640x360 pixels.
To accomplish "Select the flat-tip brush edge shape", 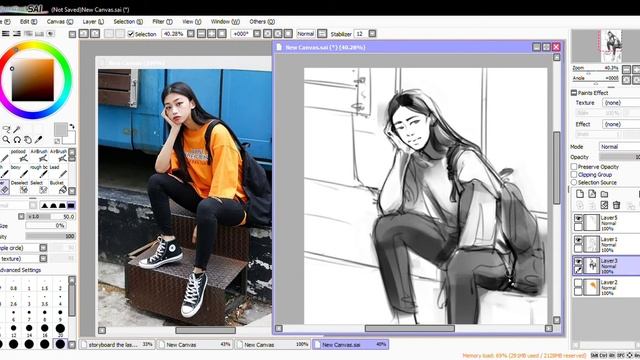I will (71, 205).
